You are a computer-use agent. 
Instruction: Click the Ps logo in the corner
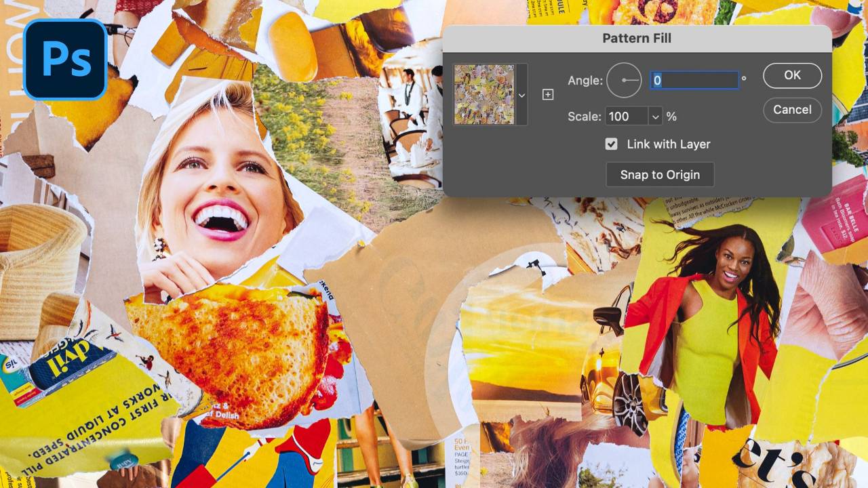tap(64, 59)
